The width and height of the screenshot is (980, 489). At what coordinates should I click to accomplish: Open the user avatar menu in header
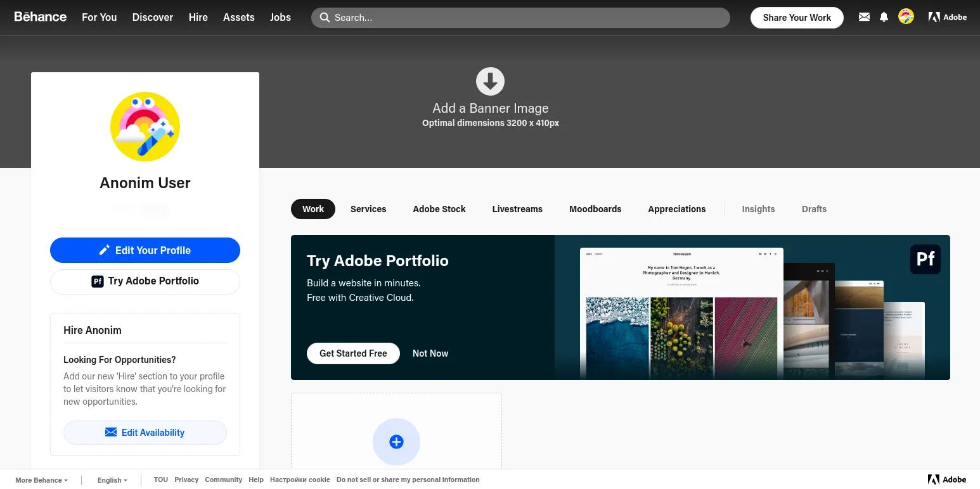coord(906,17)
